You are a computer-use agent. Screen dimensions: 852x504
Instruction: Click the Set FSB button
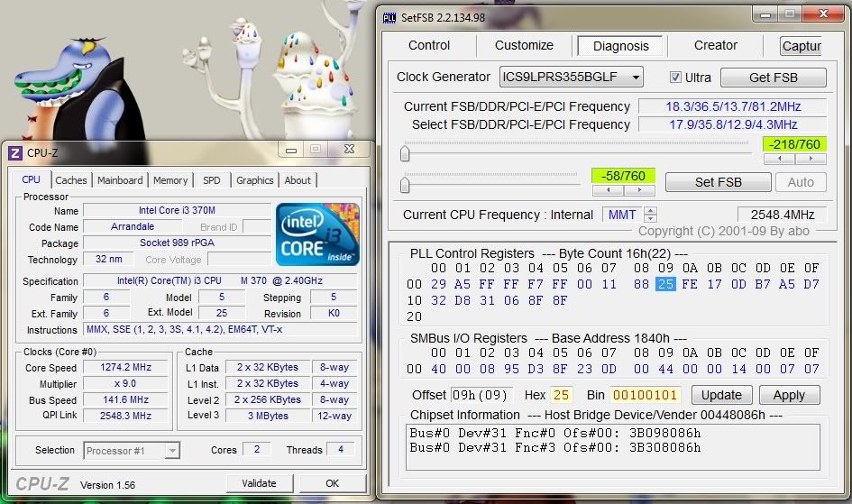tap(718, 182)
